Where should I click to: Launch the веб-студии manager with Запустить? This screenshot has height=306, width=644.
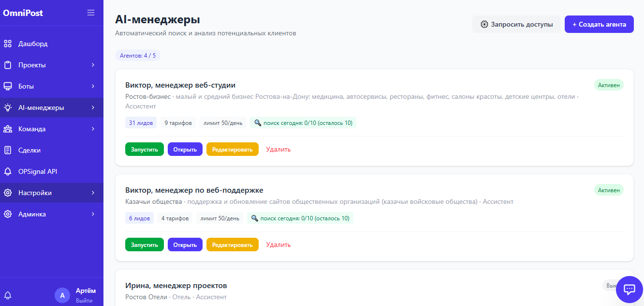tap(145, 149)
